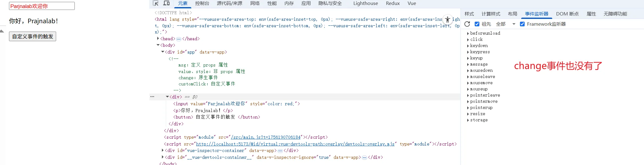Open the 计算样式 computed styles tab
Viewport: 644px width, 165px height.
(x=491, y=14)
